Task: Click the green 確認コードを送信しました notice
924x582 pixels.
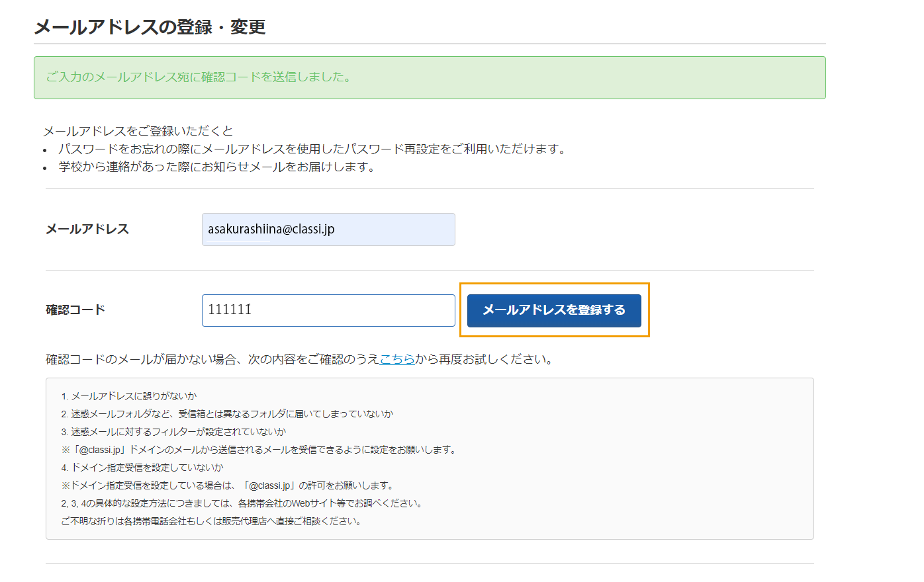Action: [x=430, y=77]
